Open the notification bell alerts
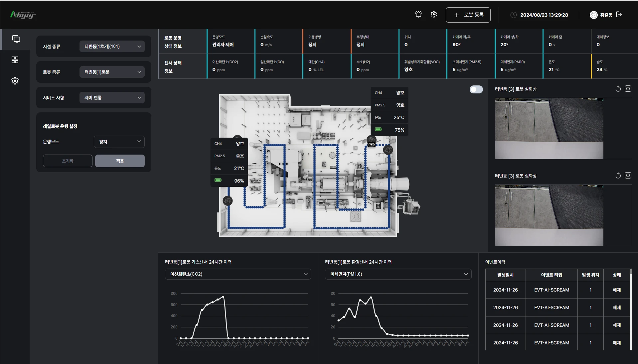The width and height of the screenshot is (638, 364). pyautogui.click(x=418, y=14)
